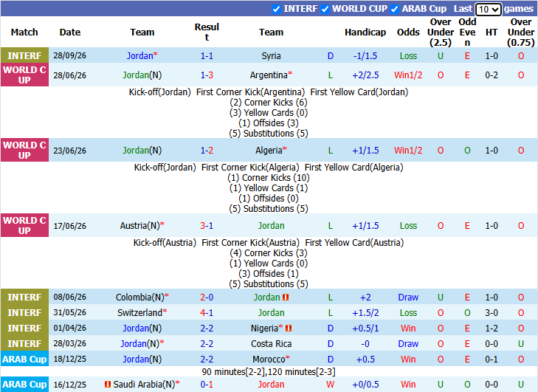Click the INTERF label on 31/05/26 row
Image resolution: width=538 pixels, height=392 pixels.
click(24, 313)
